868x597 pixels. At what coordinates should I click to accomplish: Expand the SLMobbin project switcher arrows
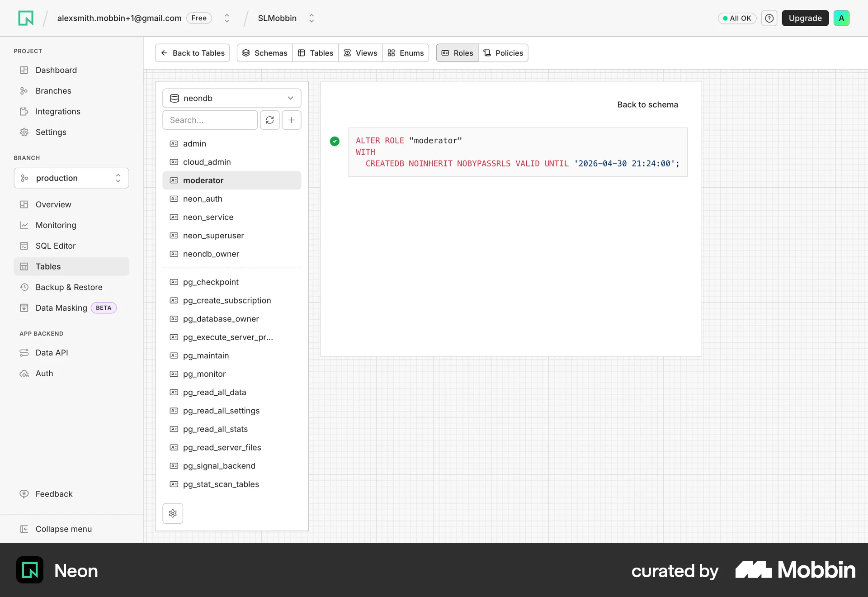[x=311, y=18]
